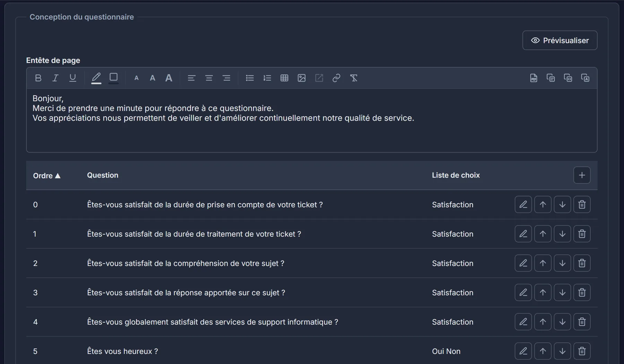Click the Prévisualiser button
The image size is (624, 364).
560,40
